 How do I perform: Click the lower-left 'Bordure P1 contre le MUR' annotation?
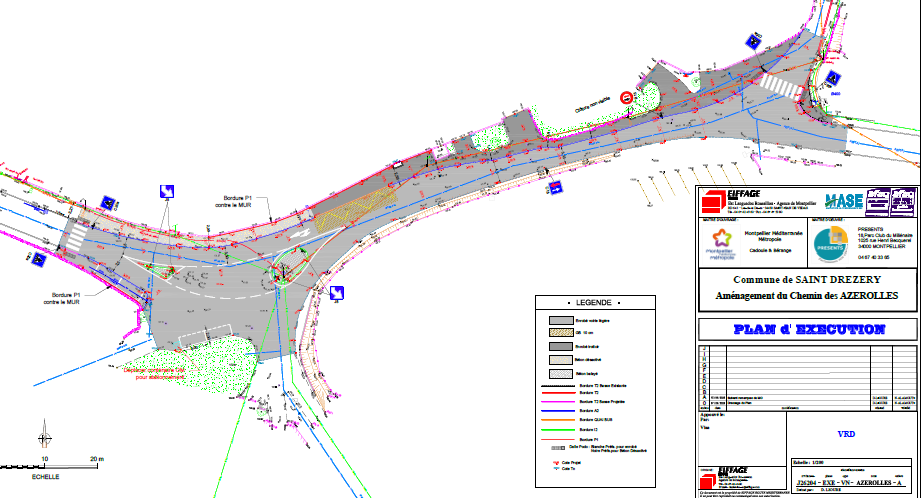(x=61, y=298)
